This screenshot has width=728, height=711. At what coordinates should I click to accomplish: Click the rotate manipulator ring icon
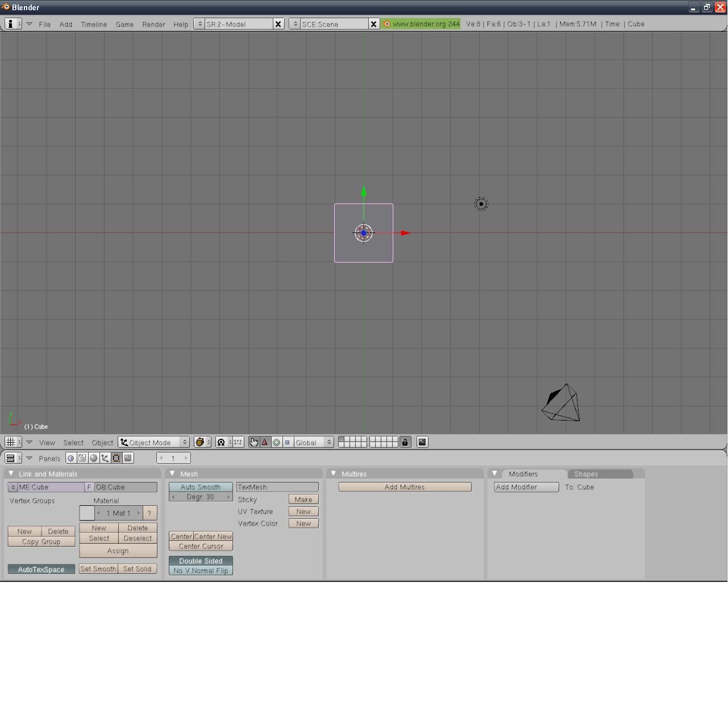[x=276, y=442]
